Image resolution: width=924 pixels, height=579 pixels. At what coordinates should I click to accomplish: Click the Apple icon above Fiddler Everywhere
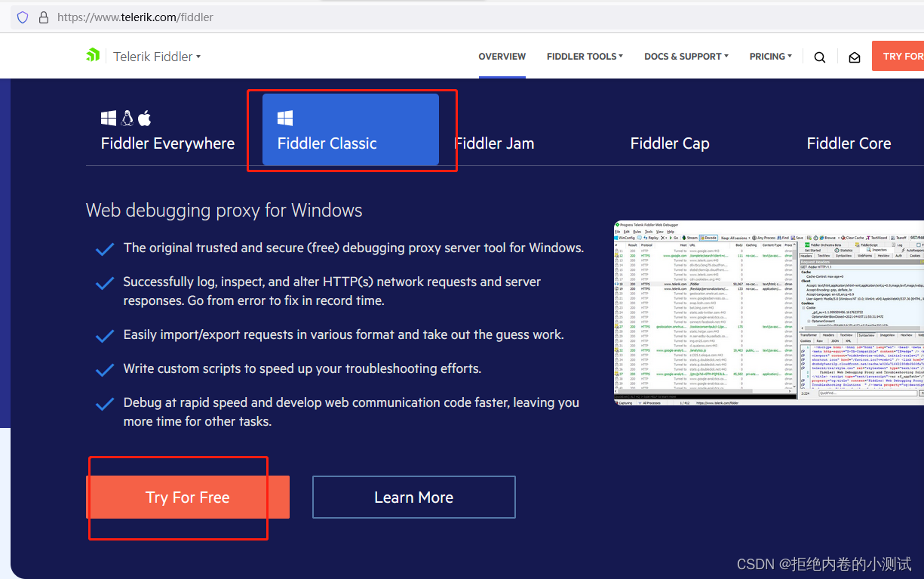[x=144, y=118]
